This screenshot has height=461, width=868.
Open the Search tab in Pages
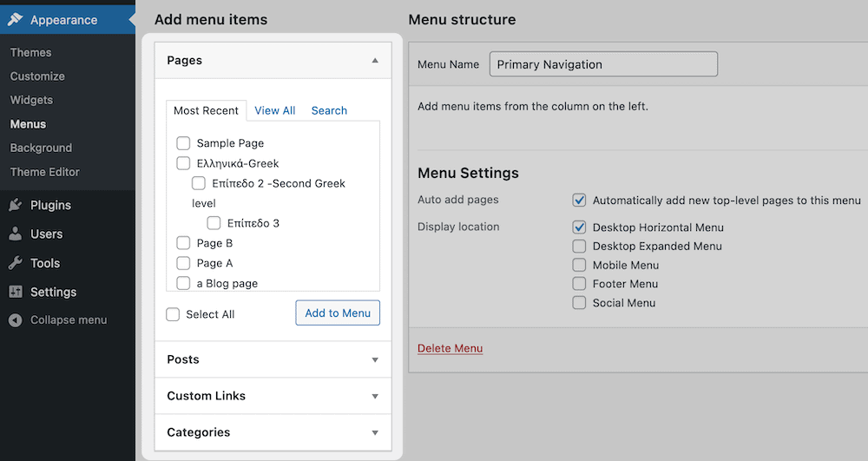tap(329, 110)
